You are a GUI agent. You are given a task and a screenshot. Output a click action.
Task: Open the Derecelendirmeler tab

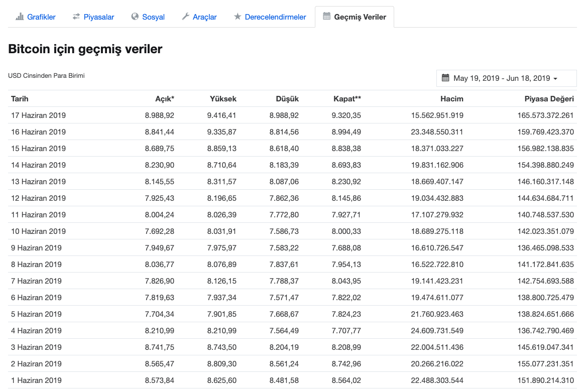click(x=275, y=17)
